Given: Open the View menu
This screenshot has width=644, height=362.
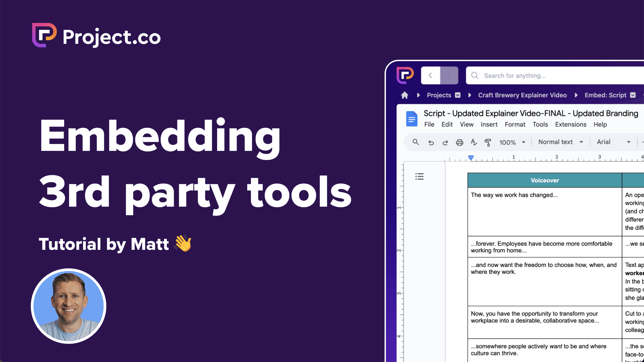Looking at the screenshot, I should [466, 124].
